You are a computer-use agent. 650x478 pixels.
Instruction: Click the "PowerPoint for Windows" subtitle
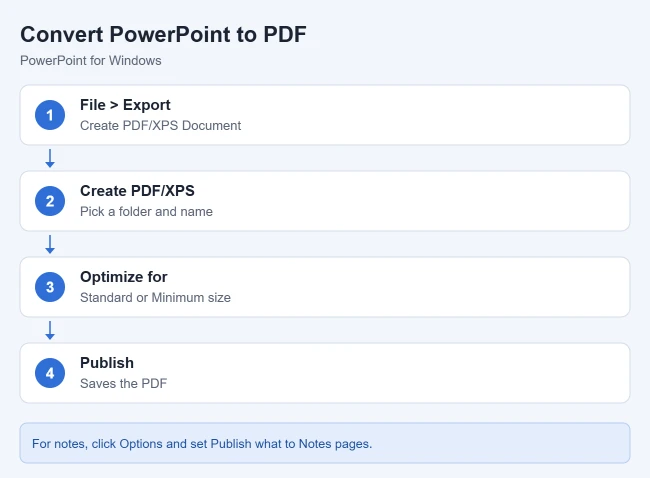91,61
